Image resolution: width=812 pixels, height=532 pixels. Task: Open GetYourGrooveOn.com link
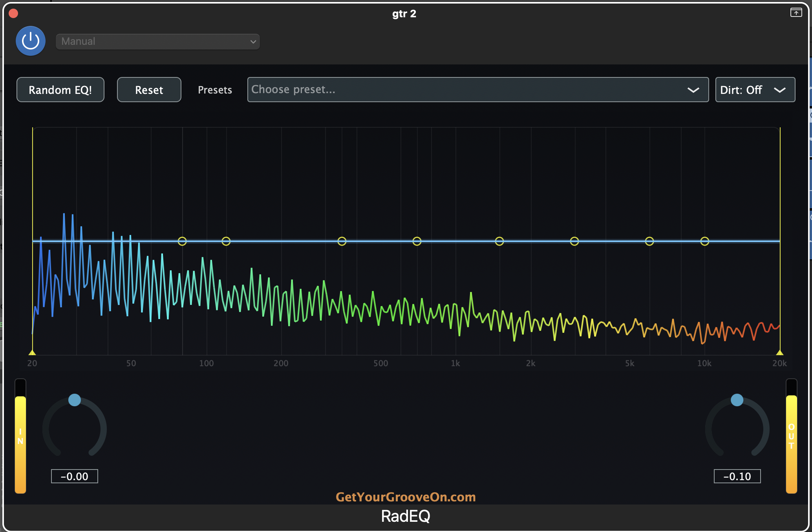405,497
